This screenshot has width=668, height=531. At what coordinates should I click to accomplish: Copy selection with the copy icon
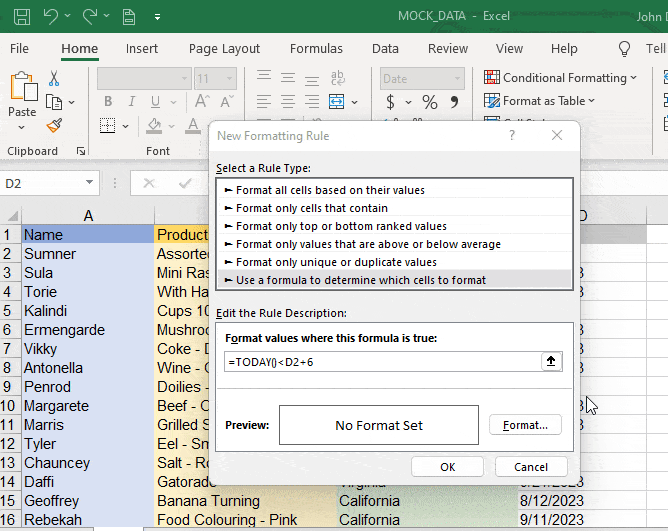click(54, 102)
